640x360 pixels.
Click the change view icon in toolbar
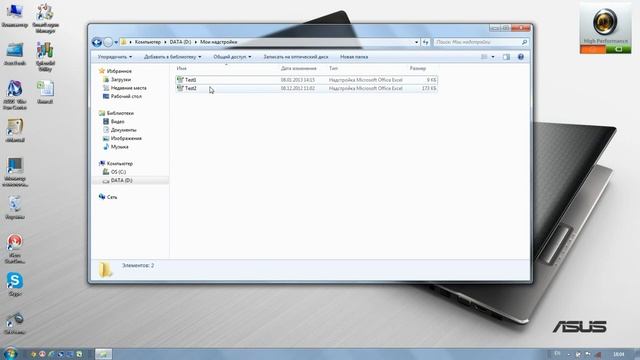(484, 57)
